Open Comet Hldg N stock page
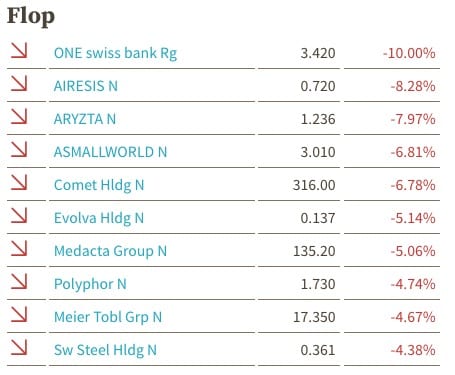This screenshot has width=455, height=375. (x=99, y=185)
